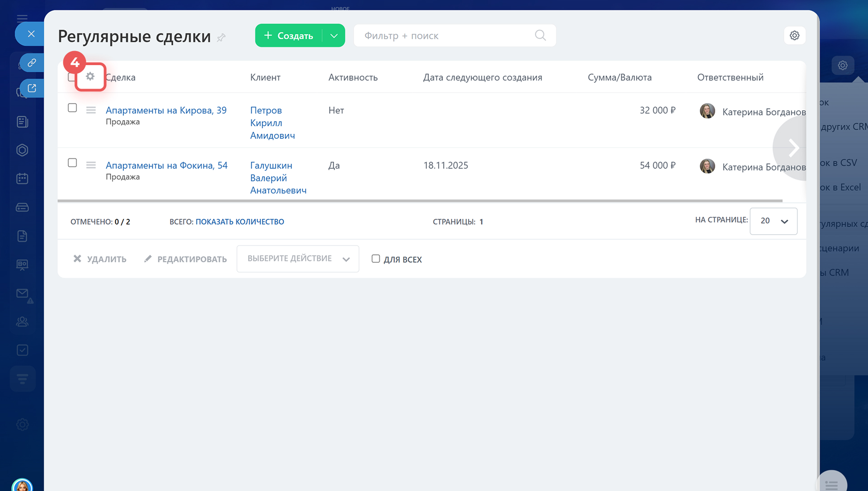
Task: Open the Выберите действие dropdown
Action: point(298,259)
